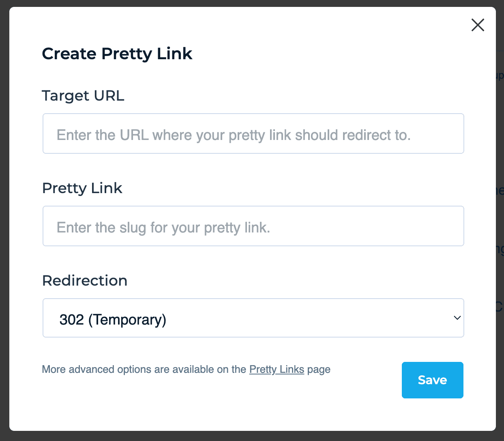Close the Create Pretty Link dialog
This screenshot has width=504, height=441.
point(478,25)
